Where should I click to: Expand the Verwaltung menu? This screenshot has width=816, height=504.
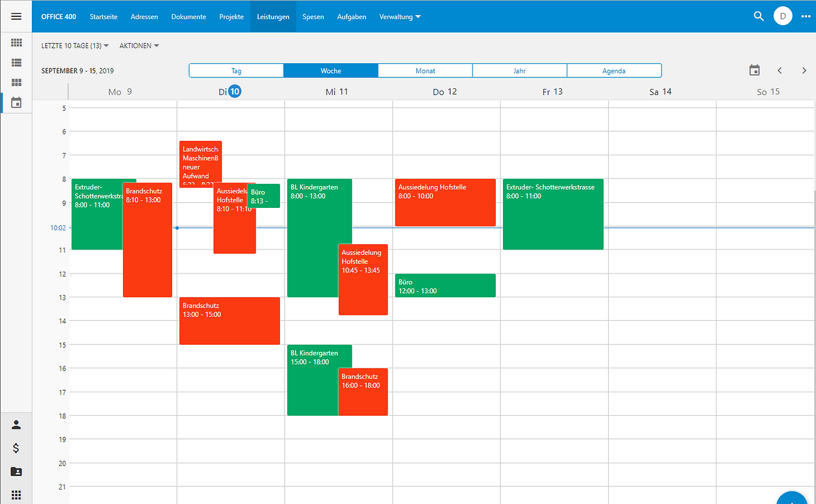point(400,17)
